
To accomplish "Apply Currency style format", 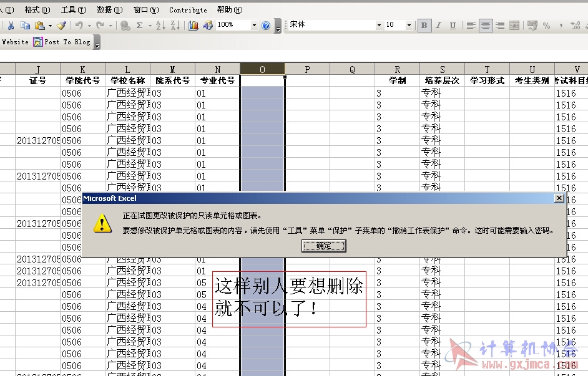I will tap(532, 26).
